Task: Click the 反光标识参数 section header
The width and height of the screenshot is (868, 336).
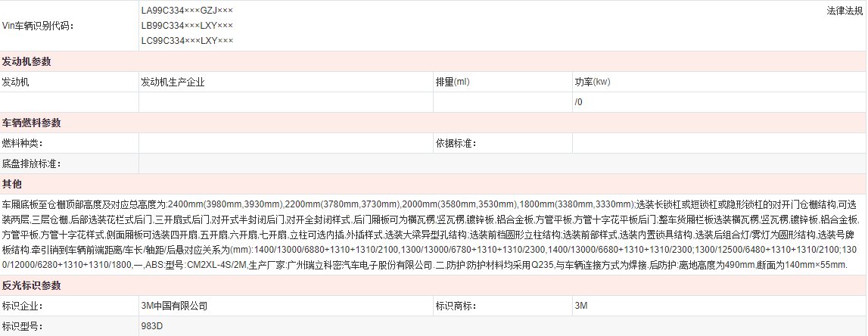Action: [31, 285]
